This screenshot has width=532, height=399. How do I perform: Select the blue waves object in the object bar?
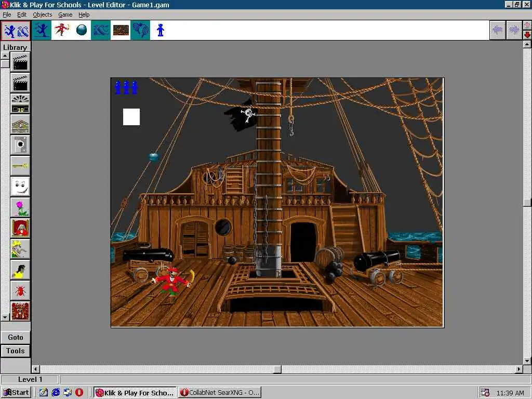point(101,30)
